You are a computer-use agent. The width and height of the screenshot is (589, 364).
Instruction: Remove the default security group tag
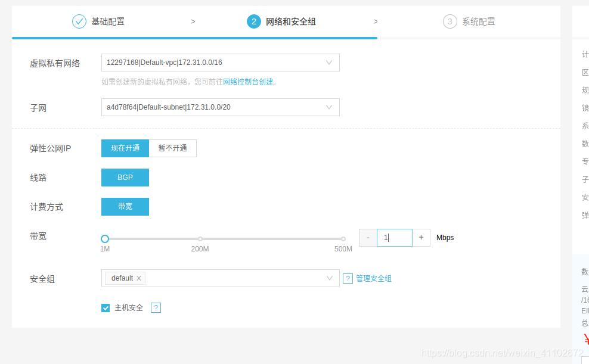click(138, 278)
